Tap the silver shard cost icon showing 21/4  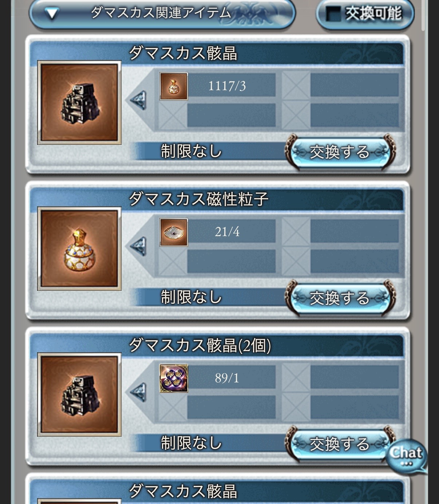pyautogui.click(x=174, y=232)
